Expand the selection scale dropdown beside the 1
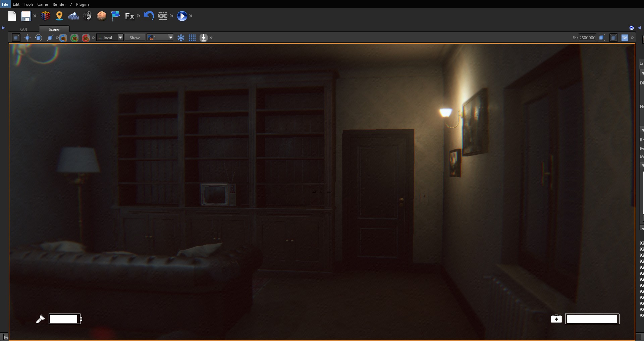 point(171,38)
